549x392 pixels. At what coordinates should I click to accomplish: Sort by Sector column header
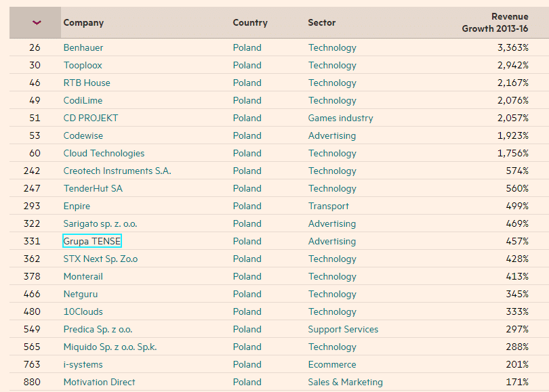[322, 23]
